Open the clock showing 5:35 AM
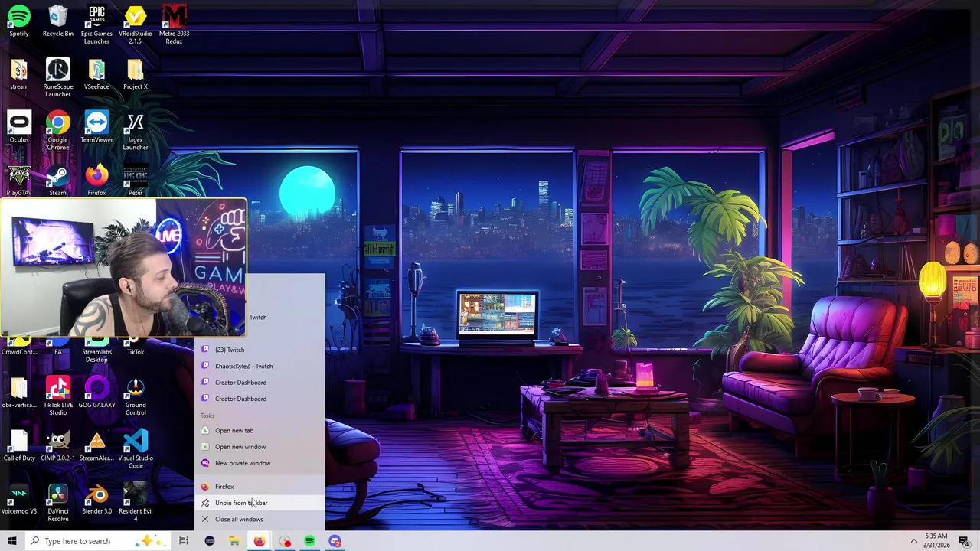The image size is (980, 551). coord(936,541)
